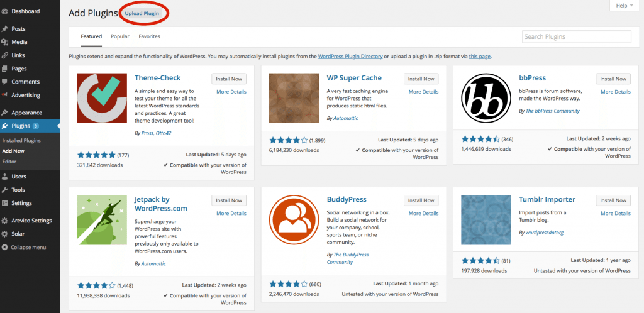Open The bbPress Community author link
The width and height of the screenshot is (644, 313).
click(553, 111)
